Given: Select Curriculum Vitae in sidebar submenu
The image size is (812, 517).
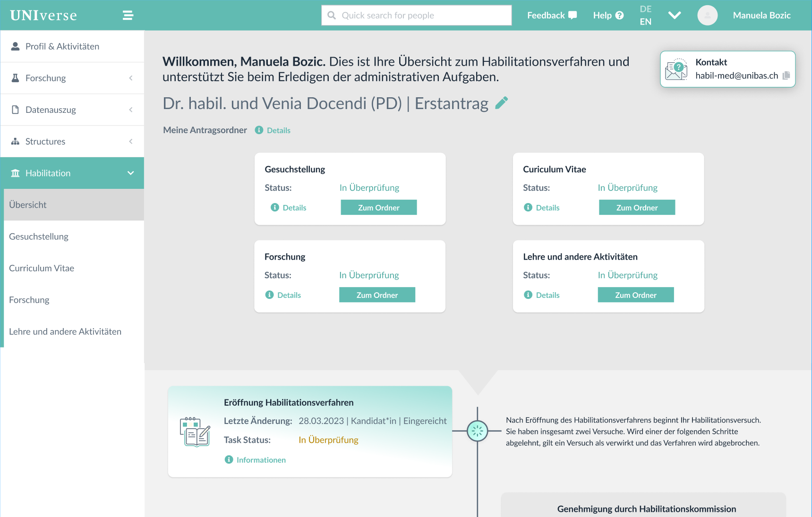Looking at the screenshot, I should (42, 268).
